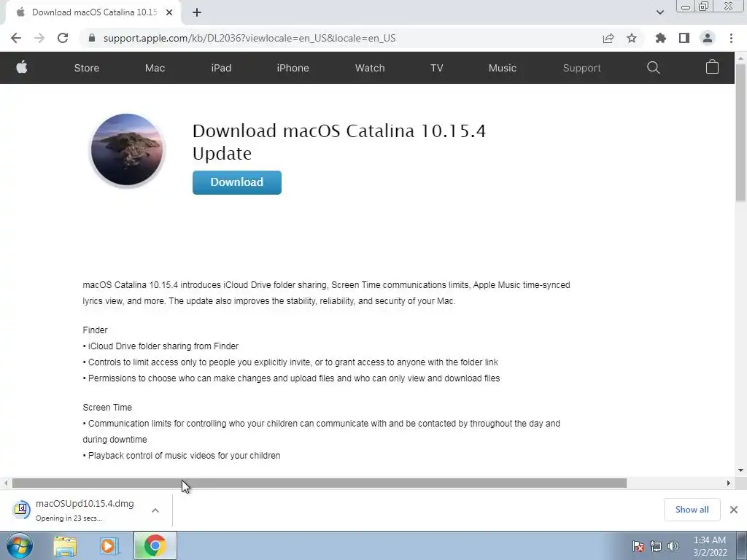Click the padlock site info icon
The width and height of the screenshot is (747, 560).
(x=92, y=38)
